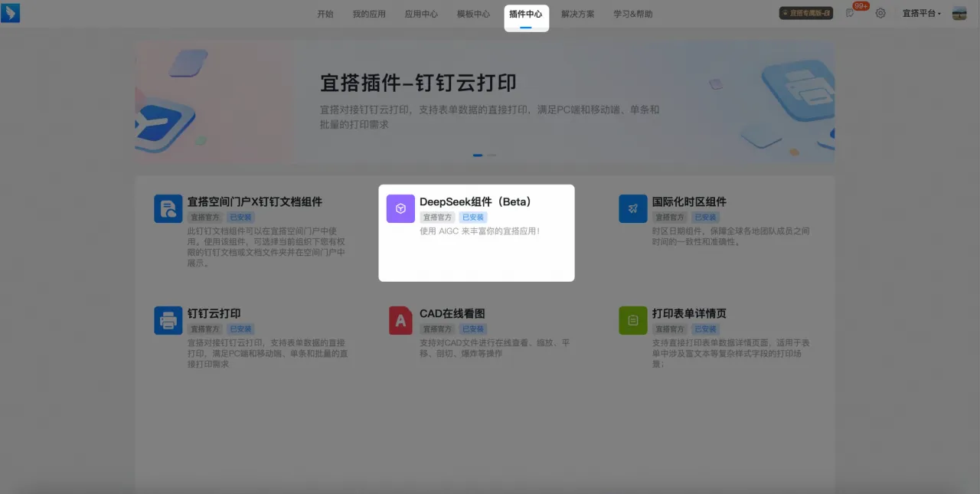Click 宜搭官方 tag under 打印表单详情页

[x=670, y=329]
